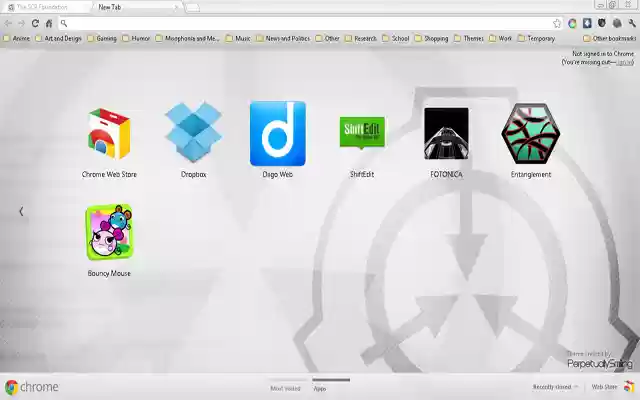Open the Recently closed menu
Screen dimensions: 640x400
[x=556, y=387]
